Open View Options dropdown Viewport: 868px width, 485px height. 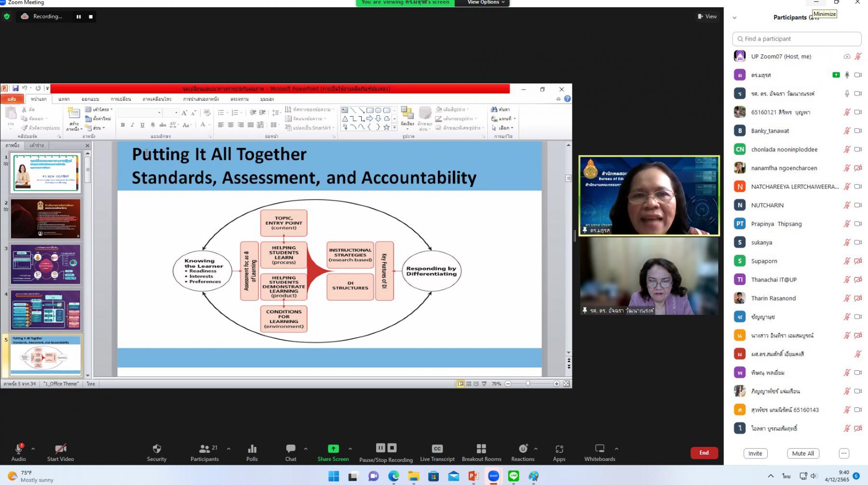(486, 2)
